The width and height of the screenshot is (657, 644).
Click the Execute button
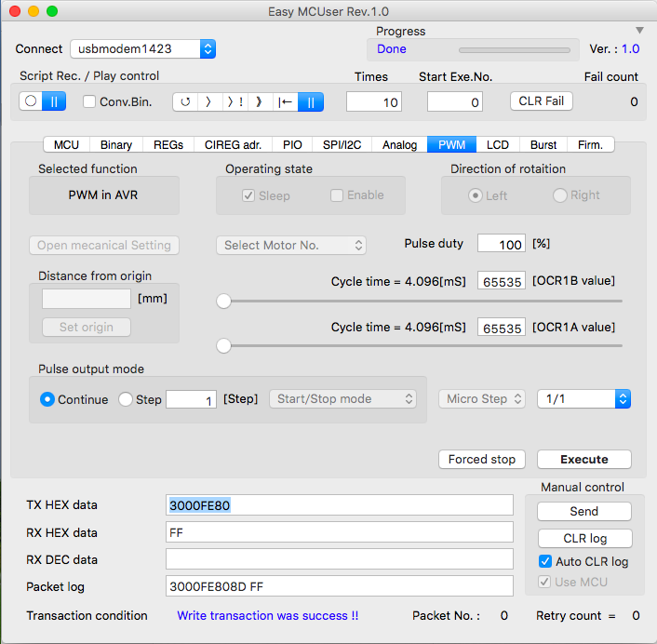(584, 459)
